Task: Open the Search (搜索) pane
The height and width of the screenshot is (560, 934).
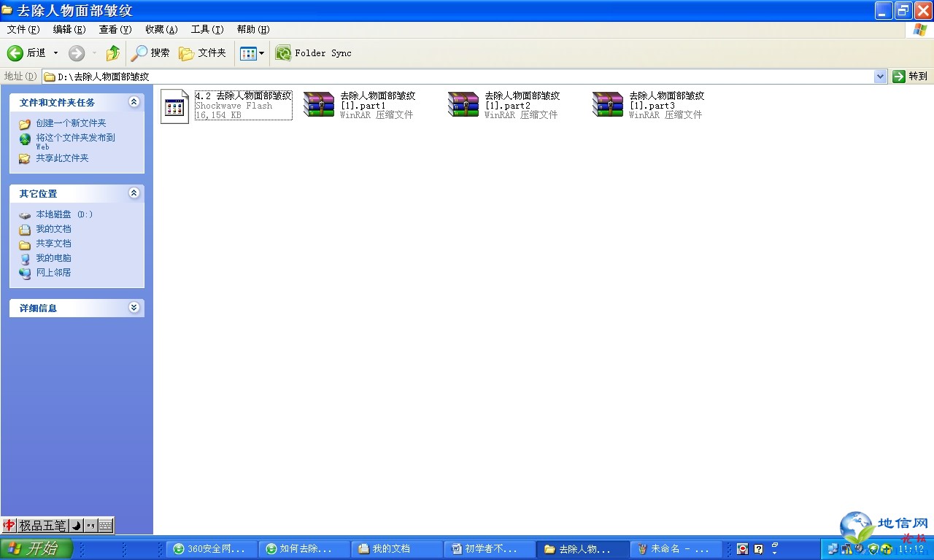Action: [150, 53]
